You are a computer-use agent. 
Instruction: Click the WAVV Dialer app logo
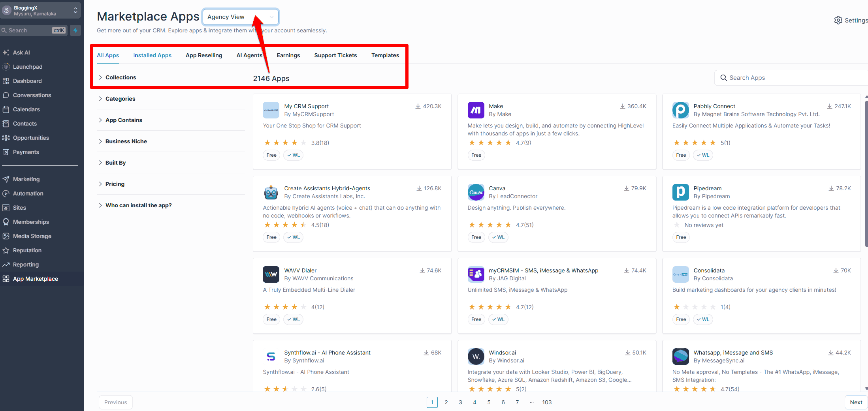(271, 274)
